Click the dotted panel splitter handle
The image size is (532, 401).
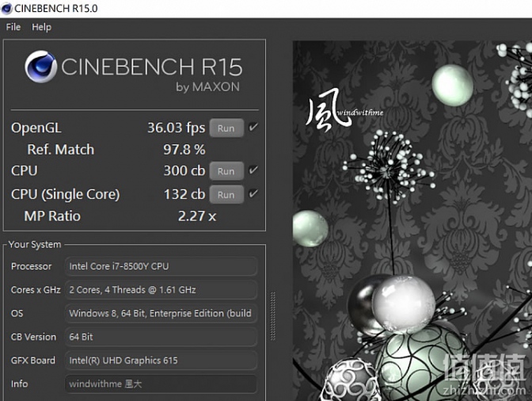(x=273, y=316)
